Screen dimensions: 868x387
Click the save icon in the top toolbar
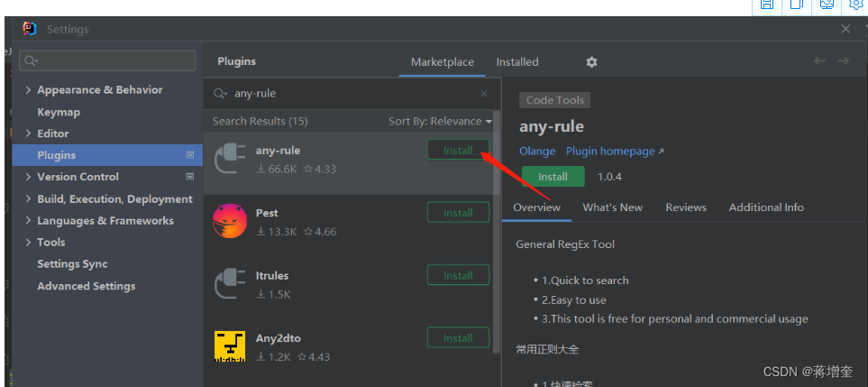(767, 5)
